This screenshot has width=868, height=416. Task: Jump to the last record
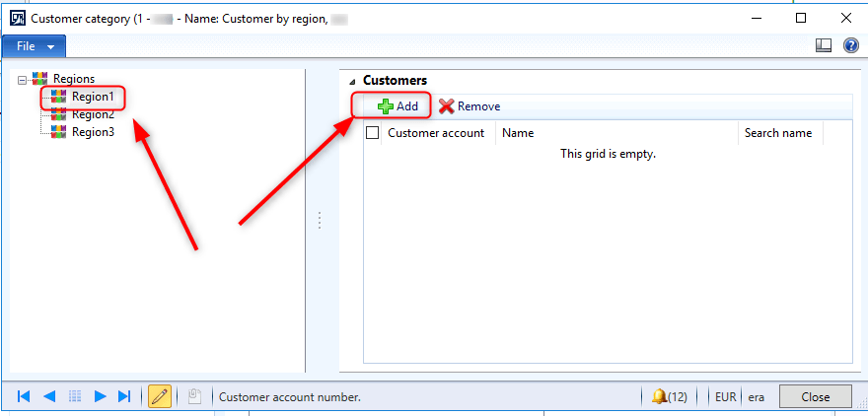pos(124,396)
